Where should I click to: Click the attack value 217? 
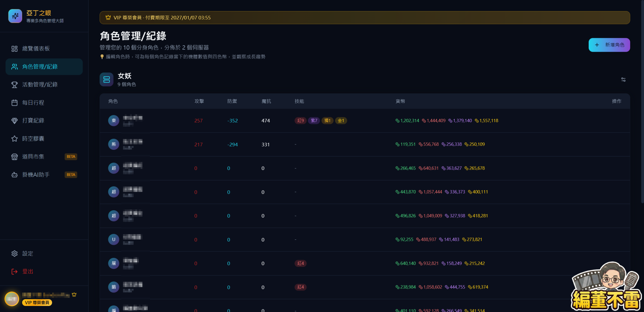coord(199,144)
